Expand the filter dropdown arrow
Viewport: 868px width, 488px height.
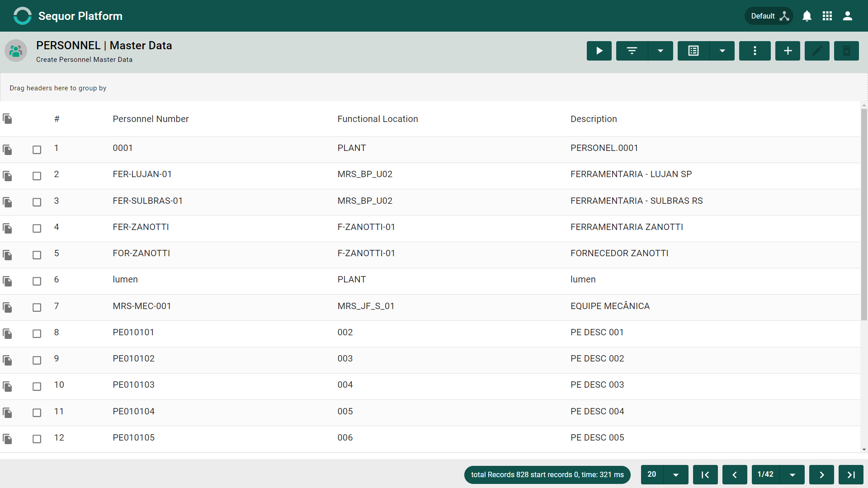click(x=660, y=51)
